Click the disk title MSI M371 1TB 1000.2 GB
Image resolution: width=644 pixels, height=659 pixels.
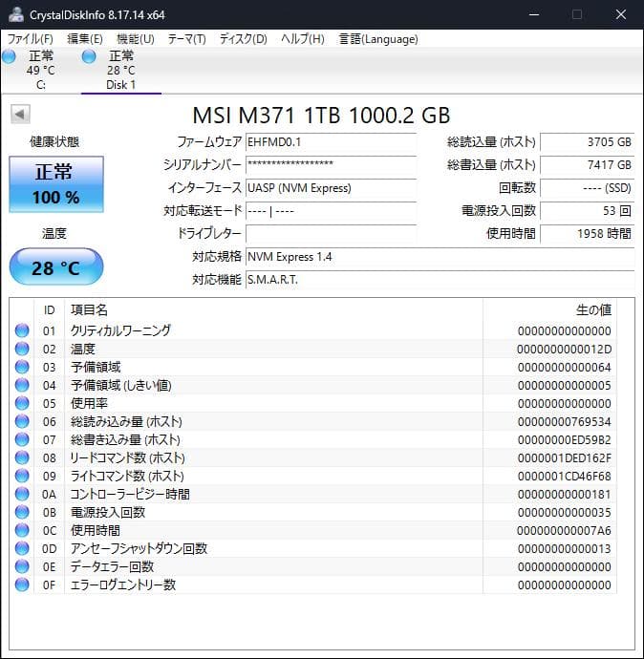click(x=321, y=116)
